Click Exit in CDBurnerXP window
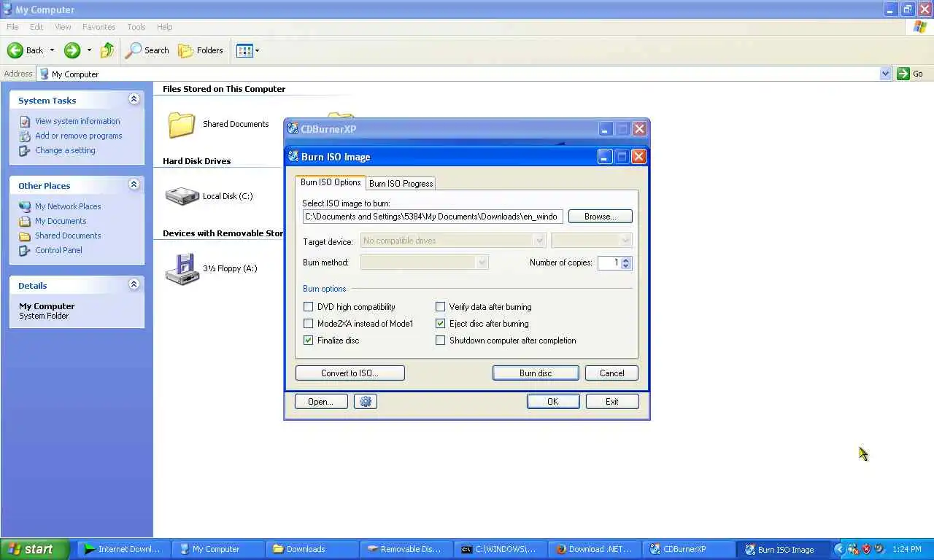 [x=612, y=402]
